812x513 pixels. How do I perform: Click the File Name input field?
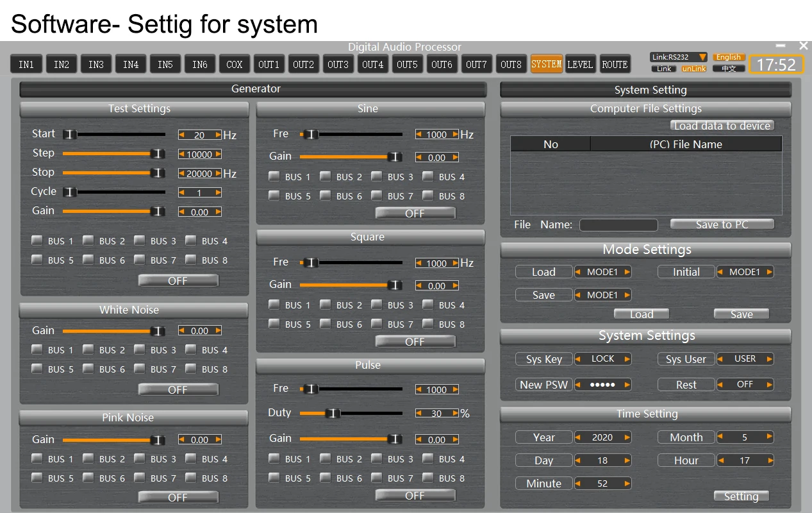pyautogui.click(x=618, y=225)
